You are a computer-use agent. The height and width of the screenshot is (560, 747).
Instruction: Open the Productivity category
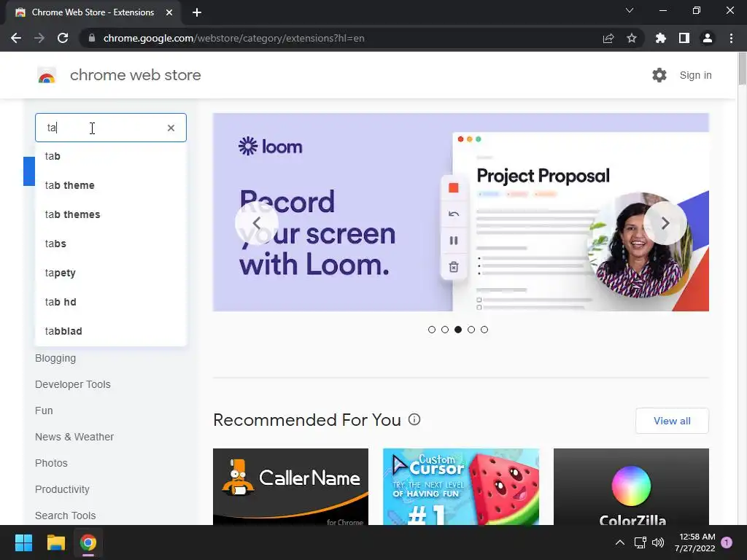62,489
